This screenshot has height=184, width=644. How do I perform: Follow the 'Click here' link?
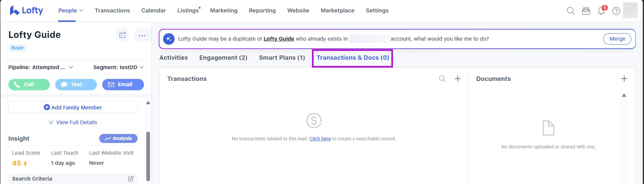[x=320, y=139]
